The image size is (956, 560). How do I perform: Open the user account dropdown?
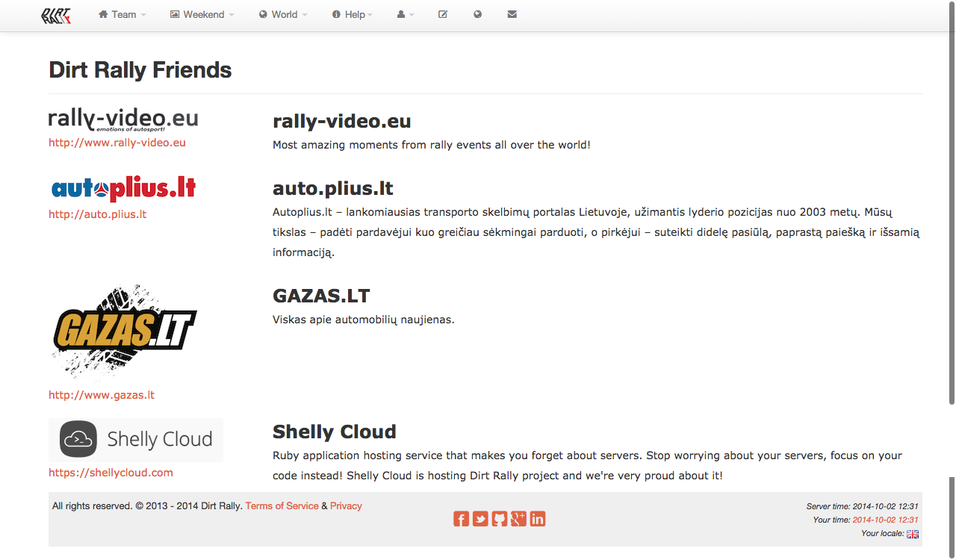pos(406,14)
